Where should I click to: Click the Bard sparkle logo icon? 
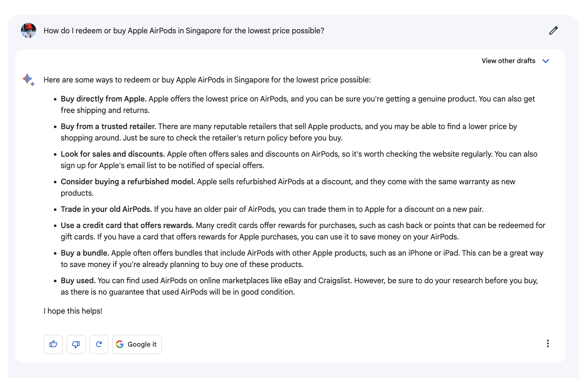coord(29,80)
